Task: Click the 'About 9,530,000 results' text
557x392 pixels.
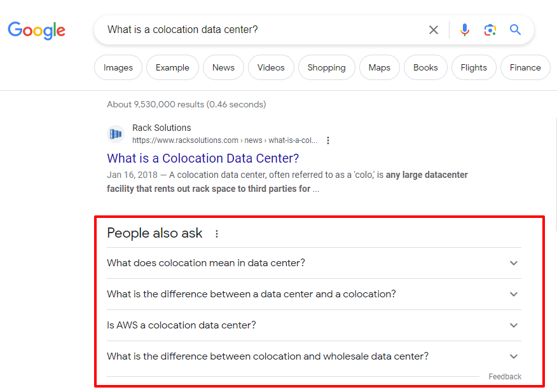Action: (x=186, y=104)
